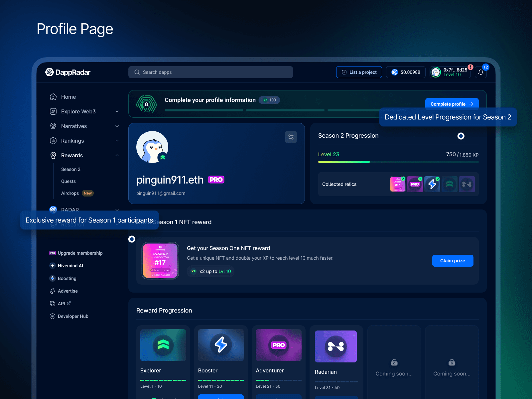The width and height of the screenshot is (532, 399).
Task: Click the lightning Booster relic icon
Action: [x=432, y=184]
